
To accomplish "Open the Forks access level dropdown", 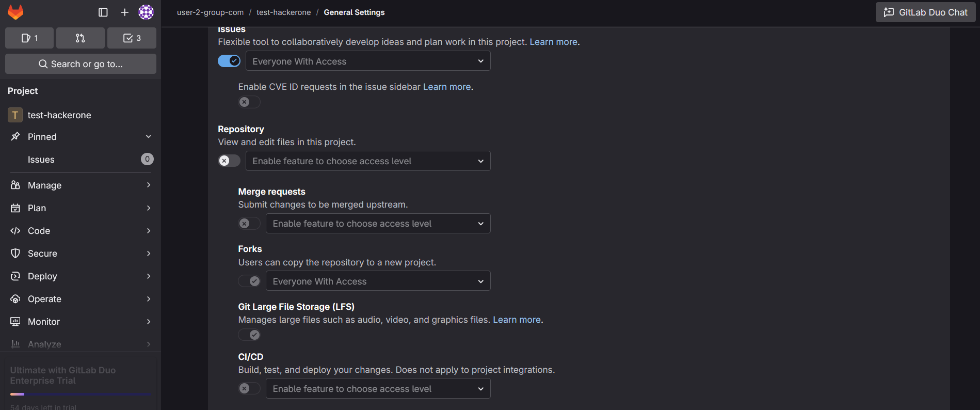I will pos(378,281).
